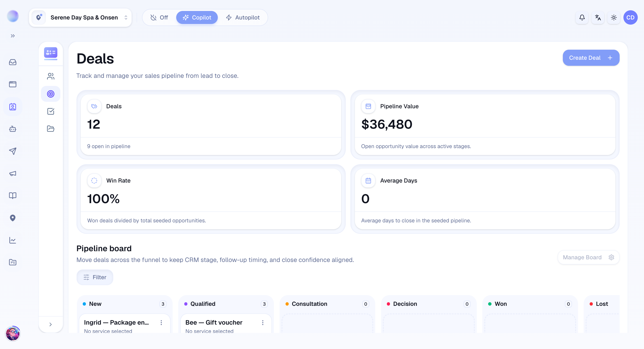
Task: Open the checkbox tasks icon
Action: point(51,111)
